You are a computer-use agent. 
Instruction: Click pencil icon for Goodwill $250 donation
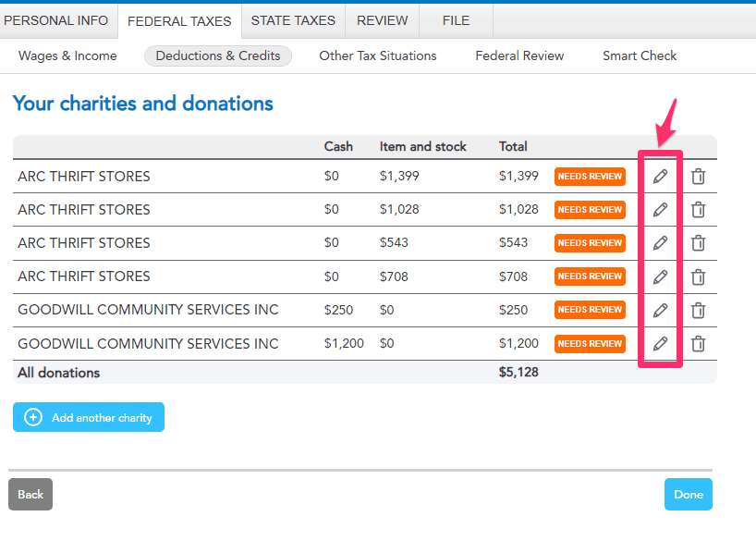(660, 310)
